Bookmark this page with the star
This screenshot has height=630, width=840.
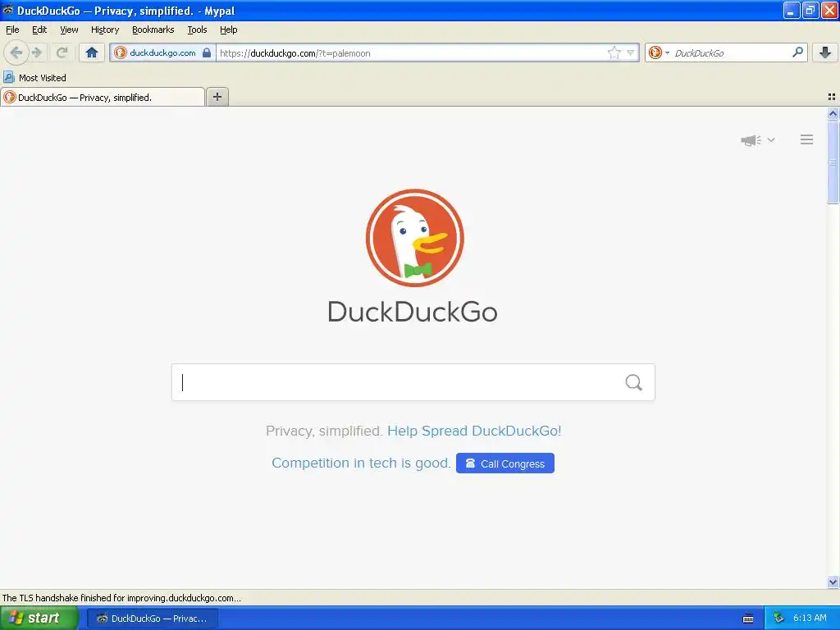coord(614,52)
